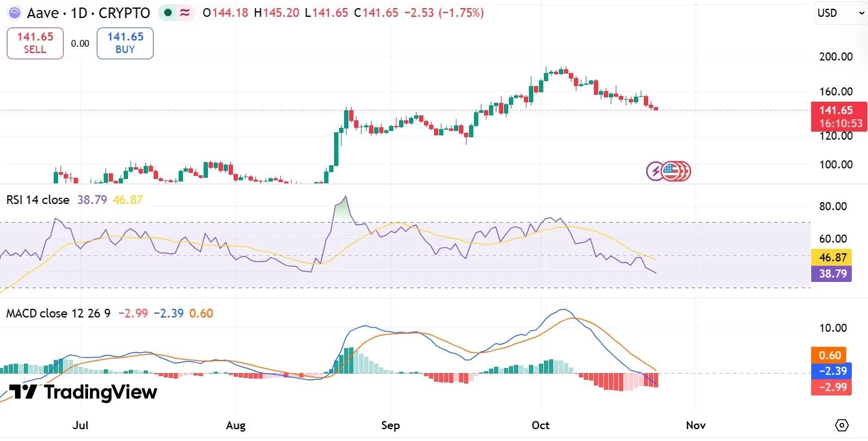Click the TradingView logo

click(x=82, y=392)
